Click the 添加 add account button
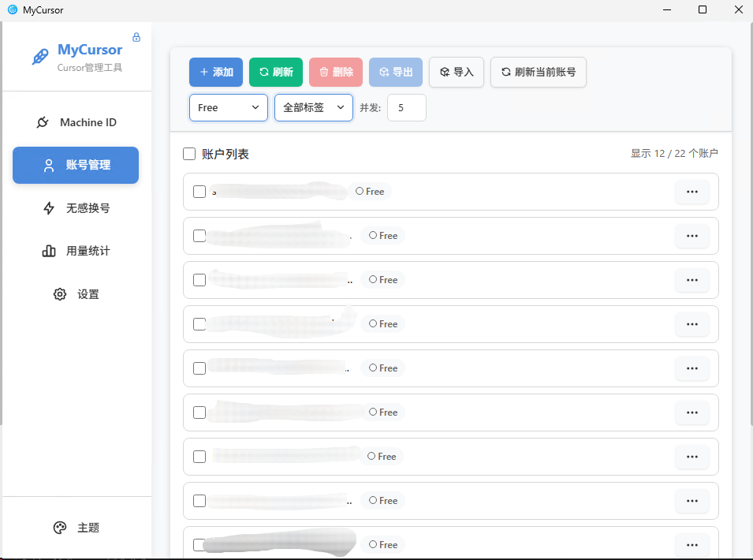Viewport: 753px width, 560px height. (215, 72)
